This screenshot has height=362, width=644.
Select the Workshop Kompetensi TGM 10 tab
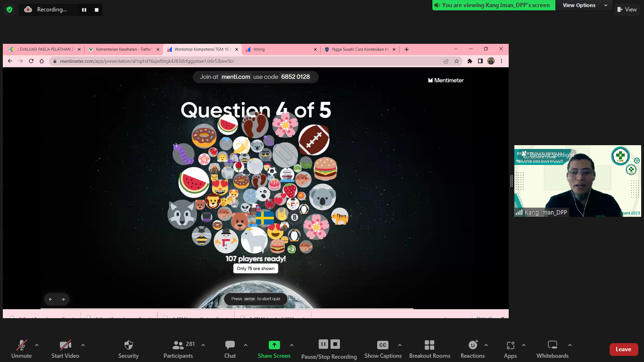(202, 49)
